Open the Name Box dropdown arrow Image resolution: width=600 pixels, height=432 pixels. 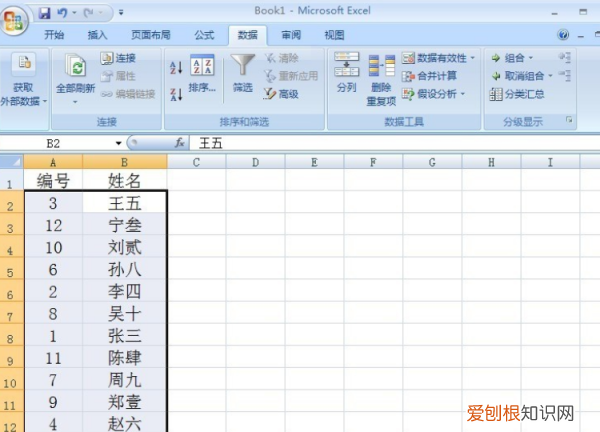click(119, 143)
